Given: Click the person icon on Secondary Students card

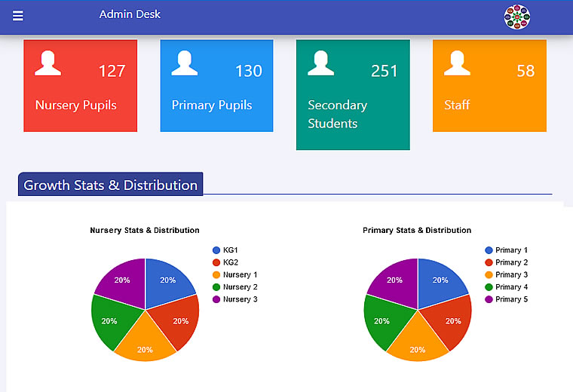Looking at the screenshot, I should click(320, 64).
